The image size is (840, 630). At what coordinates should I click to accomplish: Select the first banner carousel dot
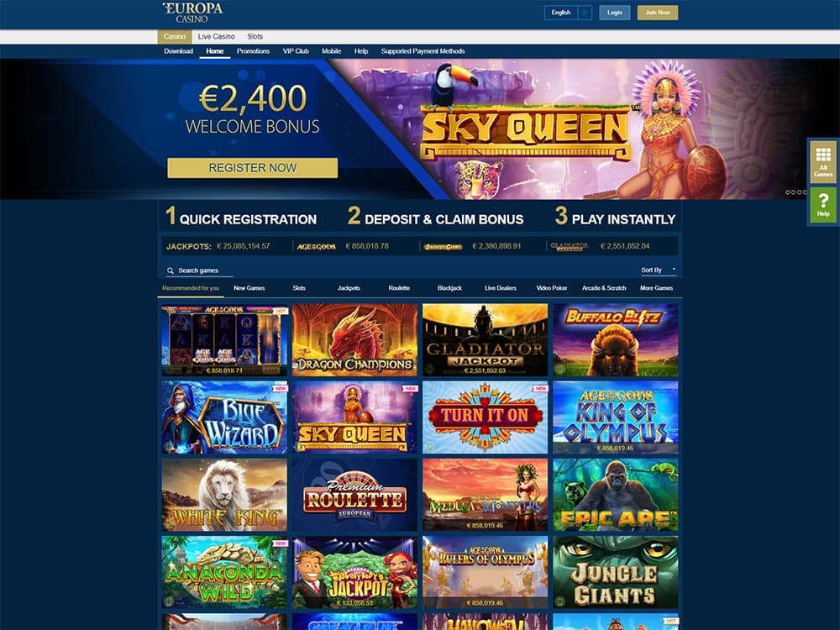point(788,192)
